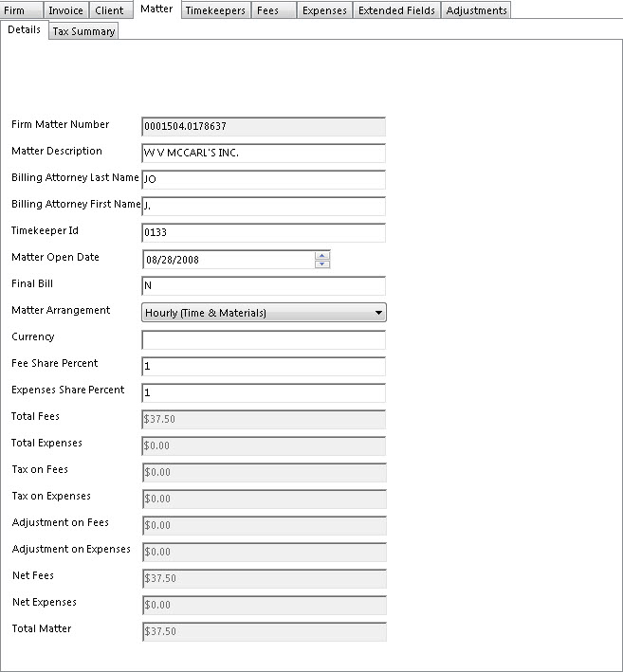The image size is (623, 672).
Task: Edit the Expenses Share Percent field
Action: pyautogui.click(x=264, y=393)
